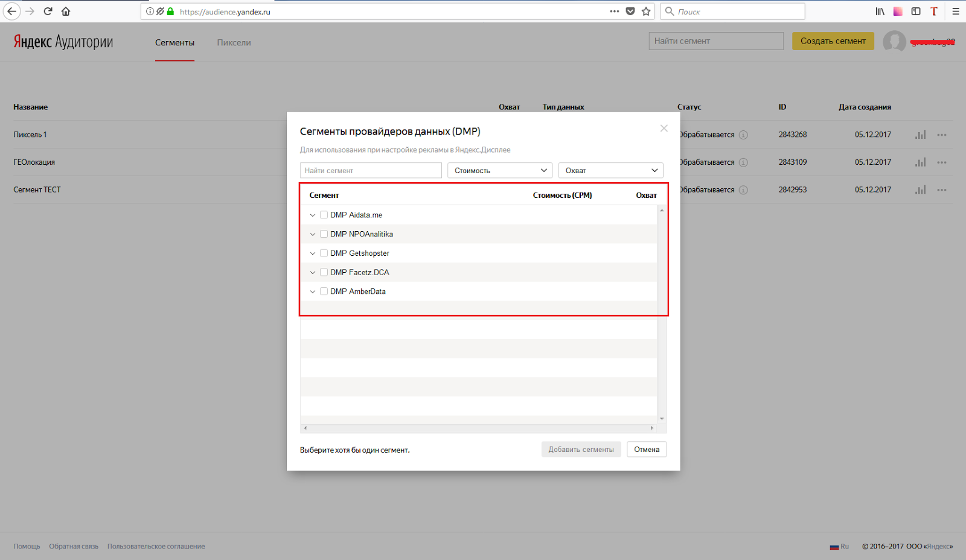
Task: Click the Создать сегмент button
Action: pos(833,41)
